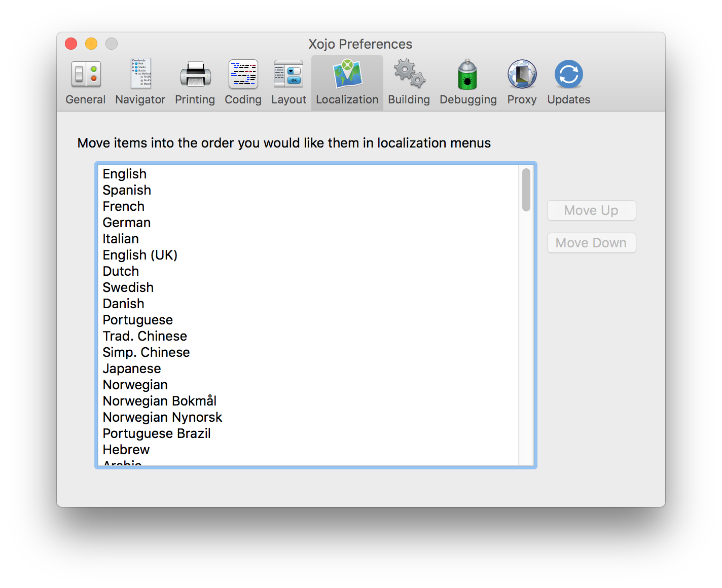
Task: Select German in the language list
Action: pyautogui.click(x=308, y=223)
